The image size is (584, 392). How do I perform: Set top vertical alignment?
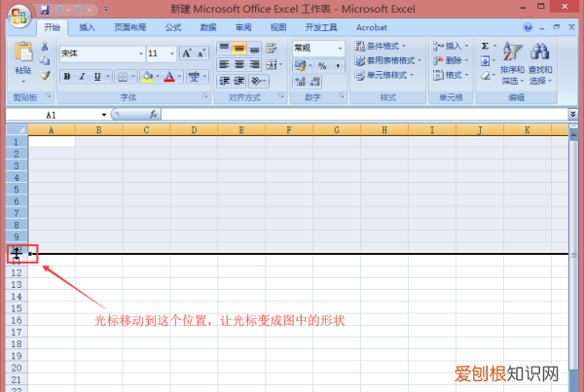pyautogui.click(x=224, y=48)
